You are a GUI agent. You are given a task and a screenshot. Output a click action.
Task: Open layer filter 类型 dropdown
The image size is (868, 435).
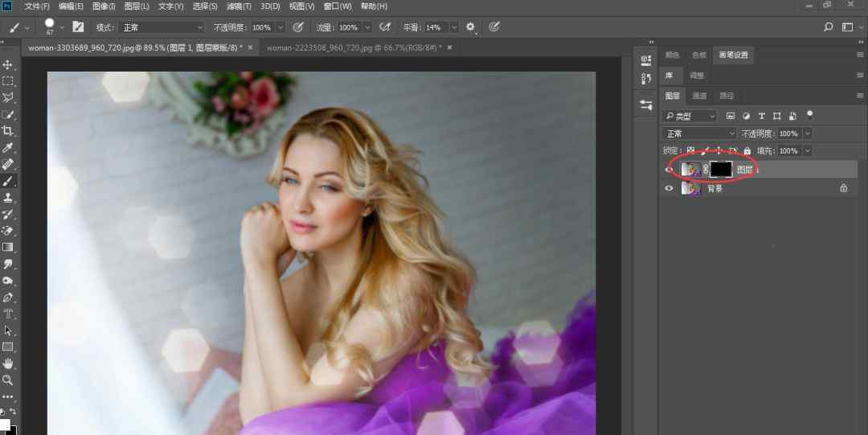point(690,117)
